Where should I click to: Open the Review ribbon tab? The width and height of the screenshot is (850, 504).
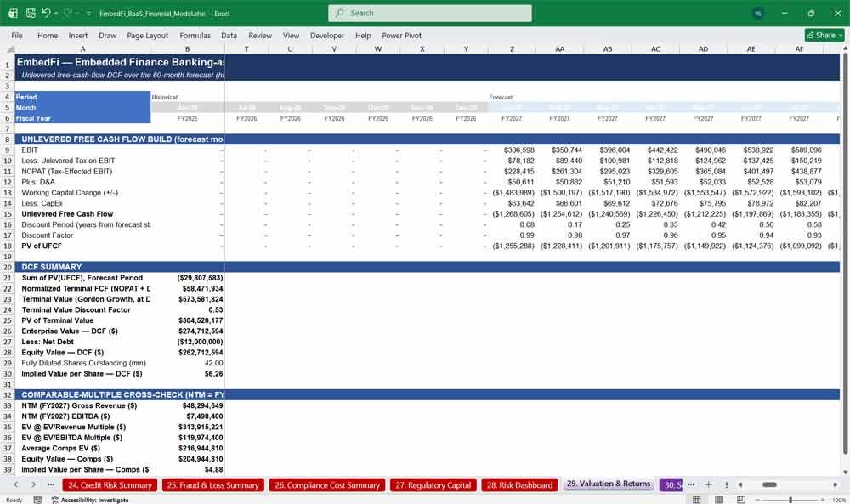click(x=260, y=35)
